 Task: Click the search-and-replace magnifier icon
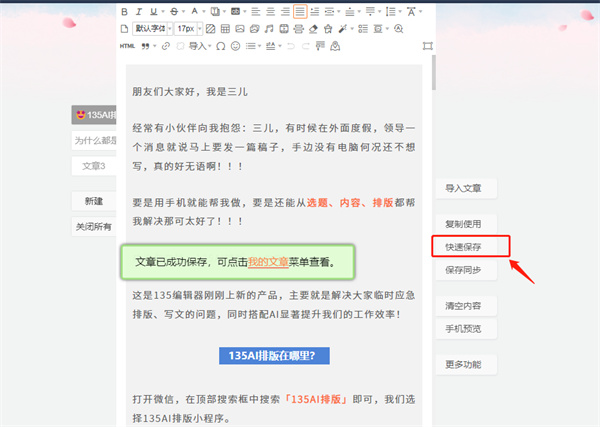point(398,29)
